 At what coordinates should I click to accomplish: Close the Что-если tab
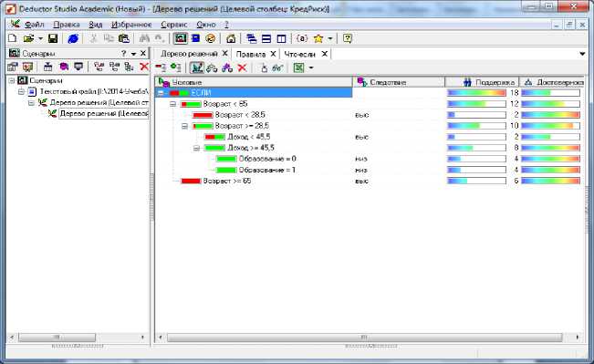324,54
